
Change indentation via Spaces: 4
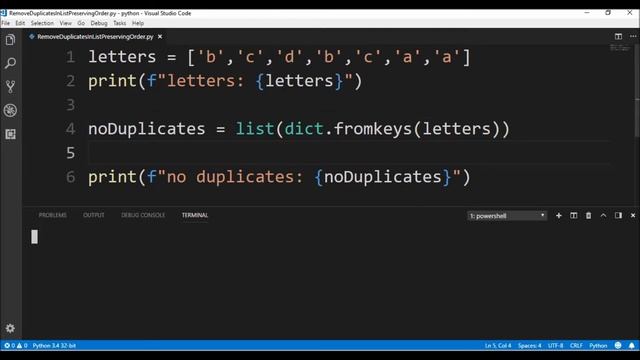pyautogui.click(x=529, y=345)
